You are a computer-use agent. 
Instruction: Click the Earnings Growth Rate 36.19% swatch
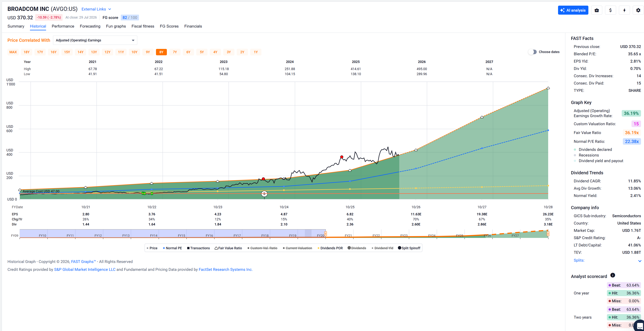[x=631, y=114]
